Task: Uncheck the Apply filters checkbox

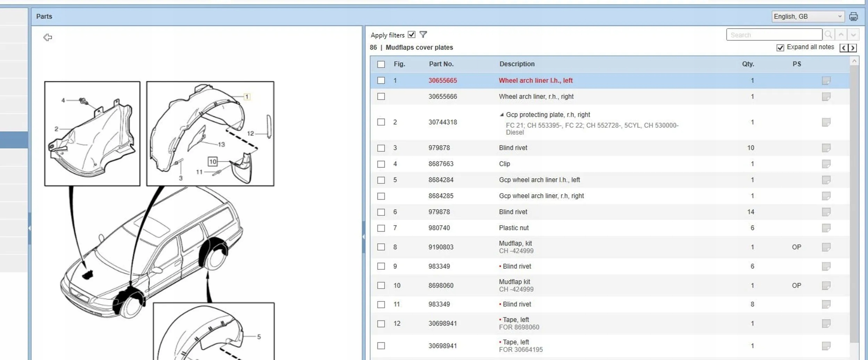Action: (x=411, y=35)
